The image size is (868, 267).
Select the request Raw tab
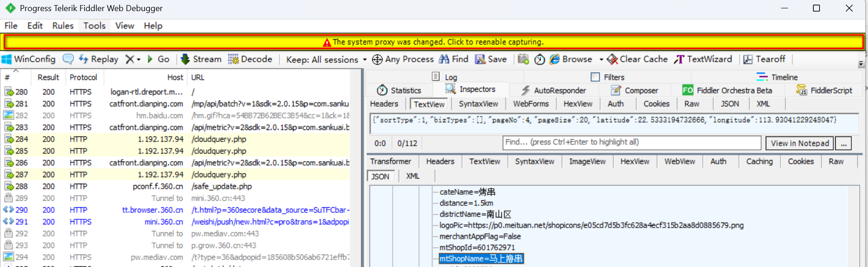(x=692, y=104)
